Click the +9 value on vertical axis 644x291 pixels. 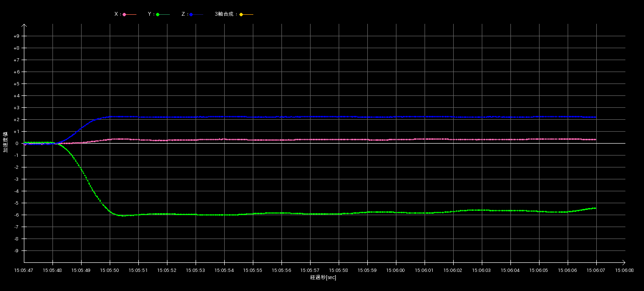click(16, 36)
